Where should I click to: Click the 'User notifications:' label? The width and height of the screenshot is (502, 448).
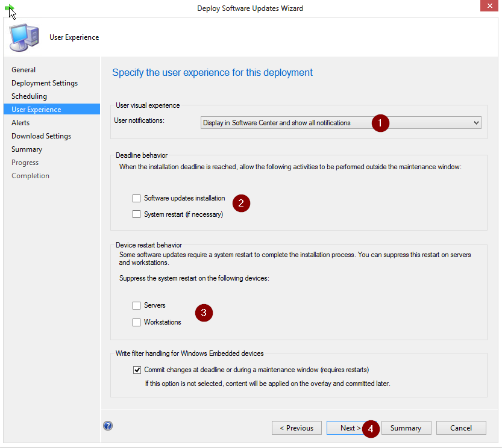pos(139,120)
